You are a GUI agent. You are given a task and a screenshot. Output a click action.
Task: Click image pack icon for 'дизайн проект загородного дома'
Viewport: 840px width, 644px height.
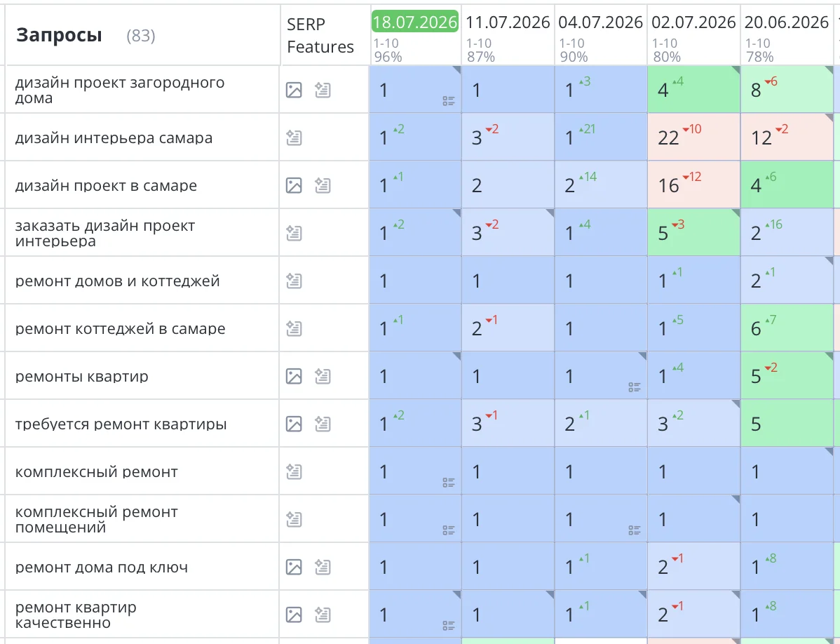tap(294, 90)
